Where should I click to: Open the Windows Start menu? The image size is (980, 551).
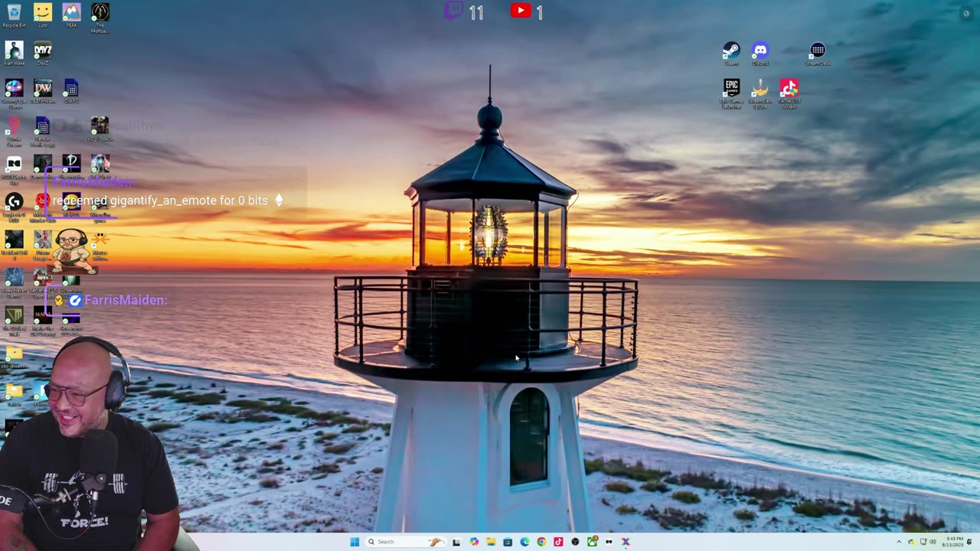[x=354, y=542]
